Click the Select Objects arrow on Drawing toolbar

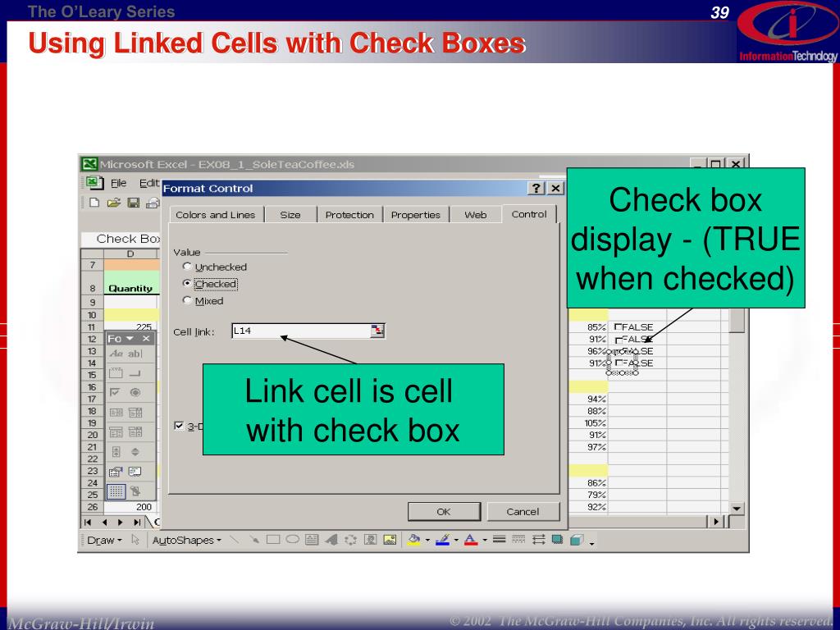[x=135, y=540]
